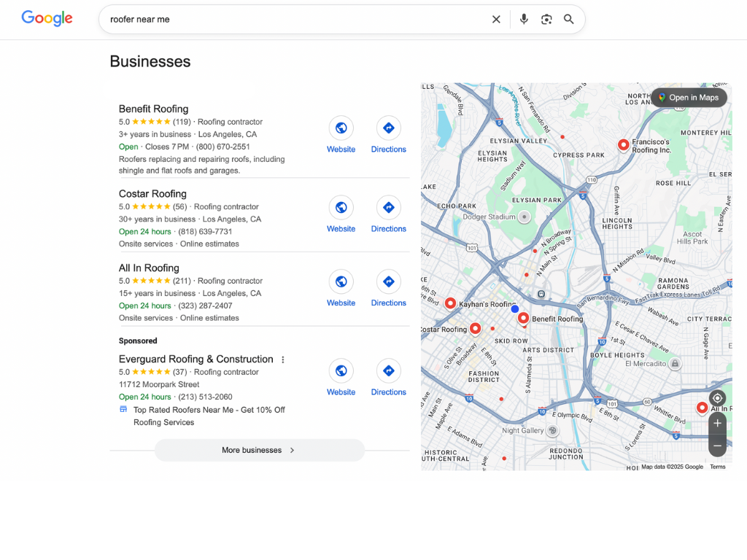
Task: Select the Francisco's Roofing Inc map pin
Action: (x=624, y=144)
